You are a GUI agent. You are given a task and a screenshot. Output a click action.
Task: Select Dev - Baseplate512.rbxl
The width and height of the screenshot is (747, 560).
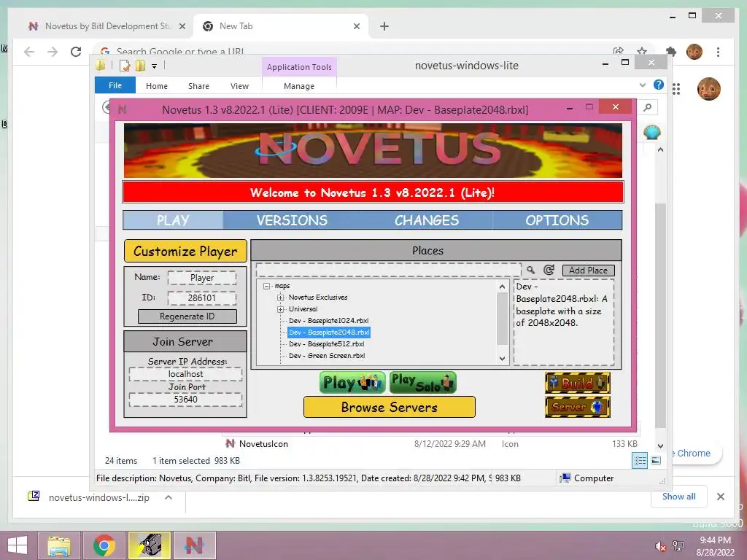pyautogui.click(x=326, y=344)
